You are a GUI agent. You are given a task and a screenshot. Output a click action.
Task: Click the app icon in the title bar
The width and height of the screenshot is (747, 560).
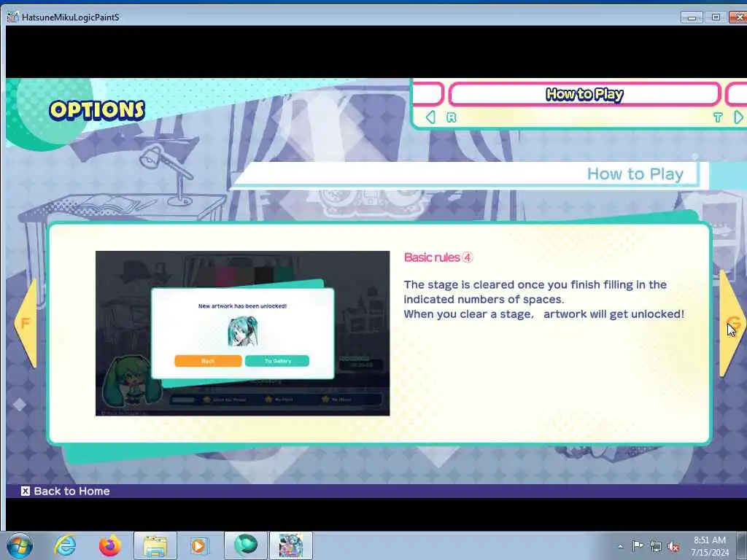click(13, 17)
